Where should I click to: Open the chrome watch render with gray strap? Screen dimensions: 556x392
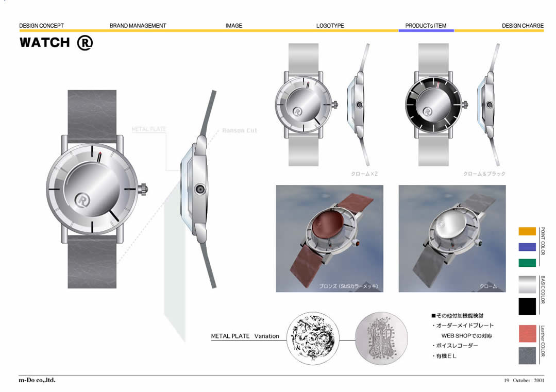coord(452,238)
